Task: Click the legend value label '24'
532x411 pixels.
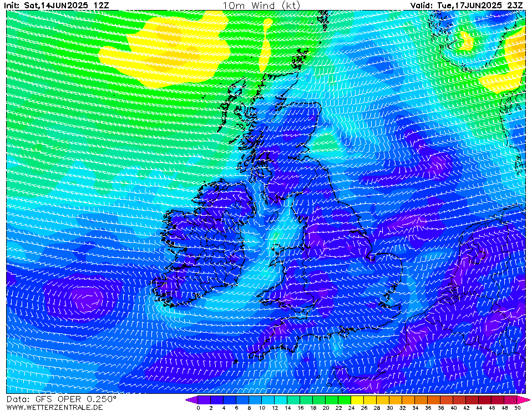Action: point(351,408)
